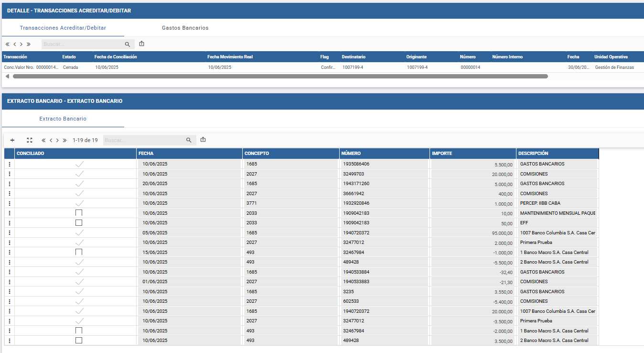Sort by NÚMERO column in Extracto Bancario

[x=385, y=154]
